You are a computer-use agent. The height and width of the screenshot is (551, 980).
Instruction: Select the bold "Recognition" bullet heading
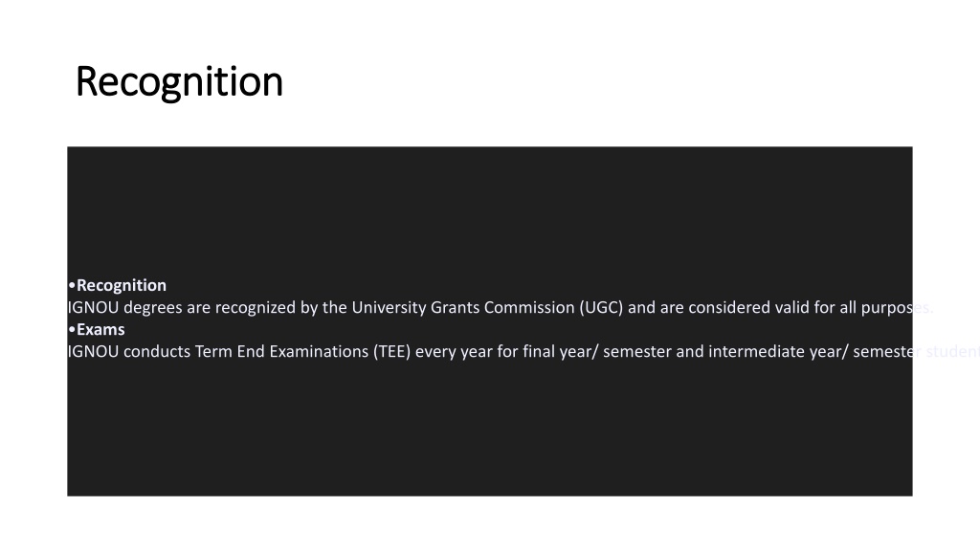pyautogui.click(x=122, y=285)
